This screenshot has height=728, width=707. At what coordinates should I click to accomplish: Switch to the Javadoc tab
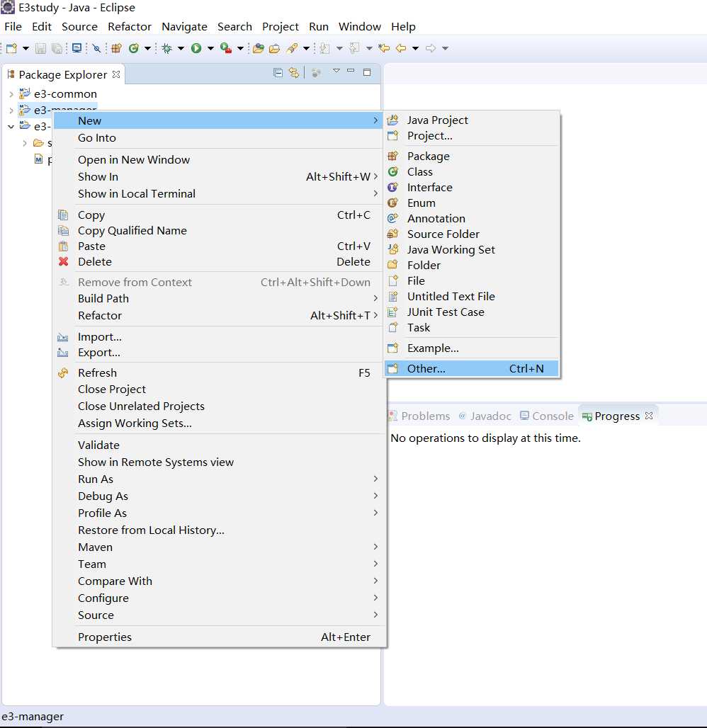485,416
